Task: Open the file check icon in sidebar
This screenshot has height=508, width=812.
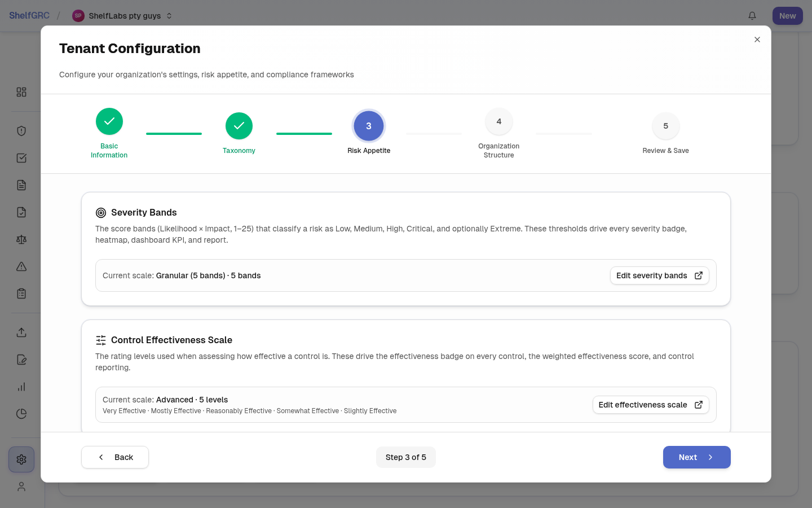Action: 21,212
